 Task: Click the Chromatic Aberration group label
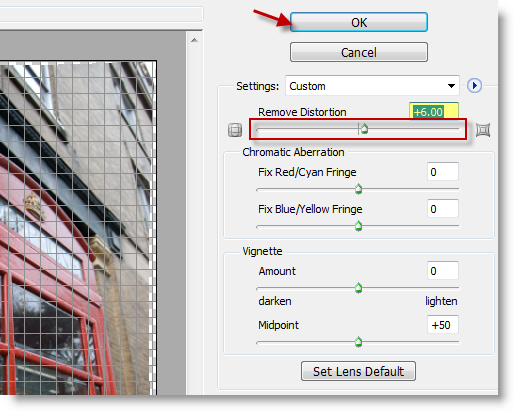pos(293,152)
